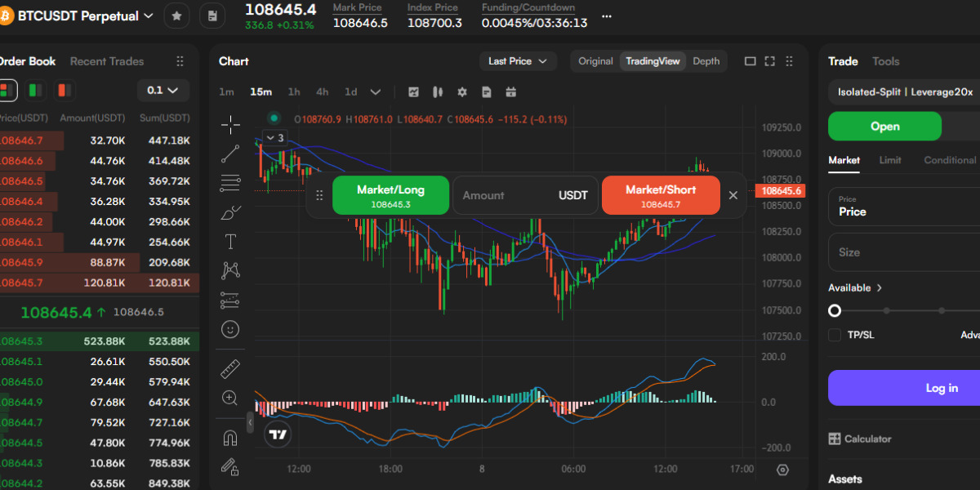
Task: Open the Last Price dropdown
Action: (x=518, y=60)
